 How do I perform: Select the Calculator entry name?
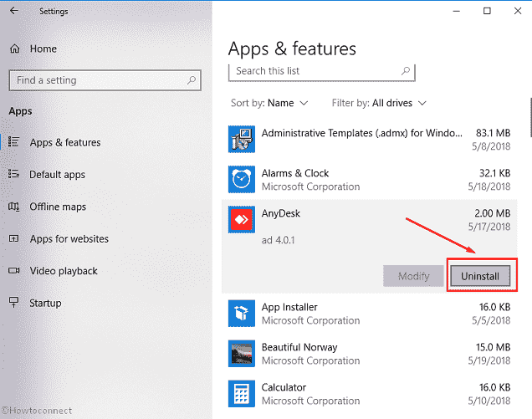pyautogui.click(x=284, y=387)
